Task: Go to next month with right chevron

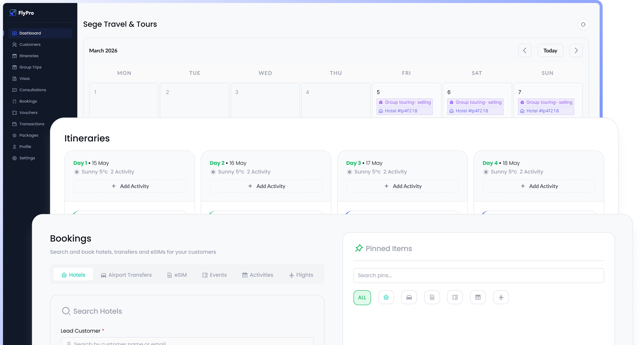Action: [576, 50]
